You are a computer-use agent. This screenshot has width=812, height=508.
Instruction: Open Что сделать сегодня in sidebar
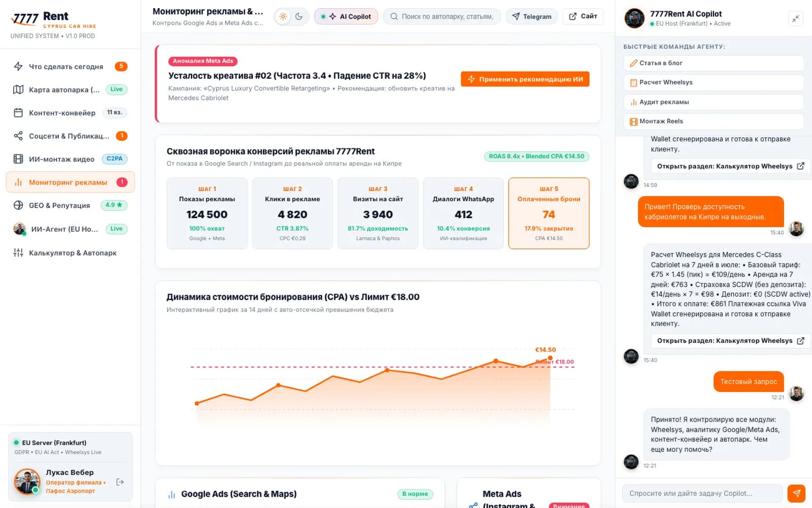(x=70, y=67)
